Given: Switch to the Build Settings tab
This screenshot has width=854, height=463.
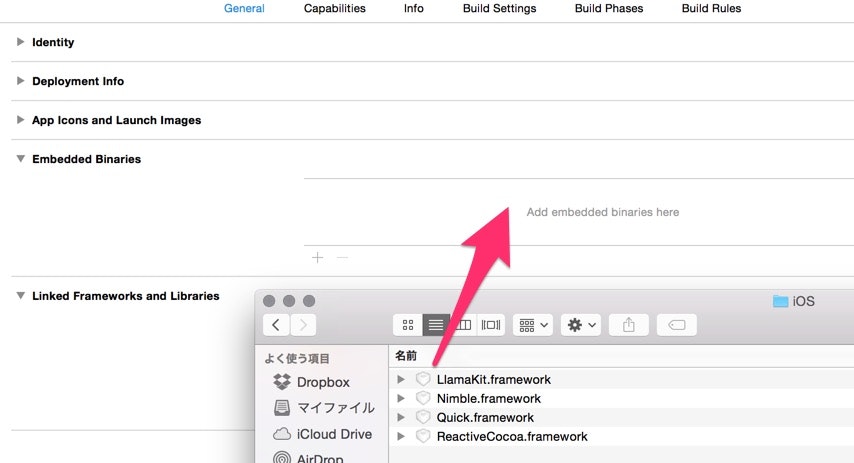Looking at the screenshot, I should pos(499,8).
